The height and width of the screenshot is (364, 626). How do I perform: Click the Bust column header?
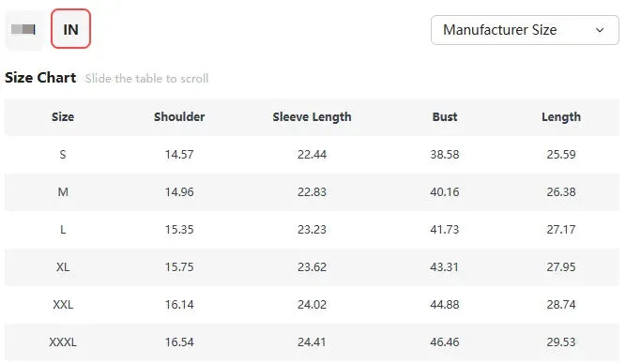tap(445, 117)
